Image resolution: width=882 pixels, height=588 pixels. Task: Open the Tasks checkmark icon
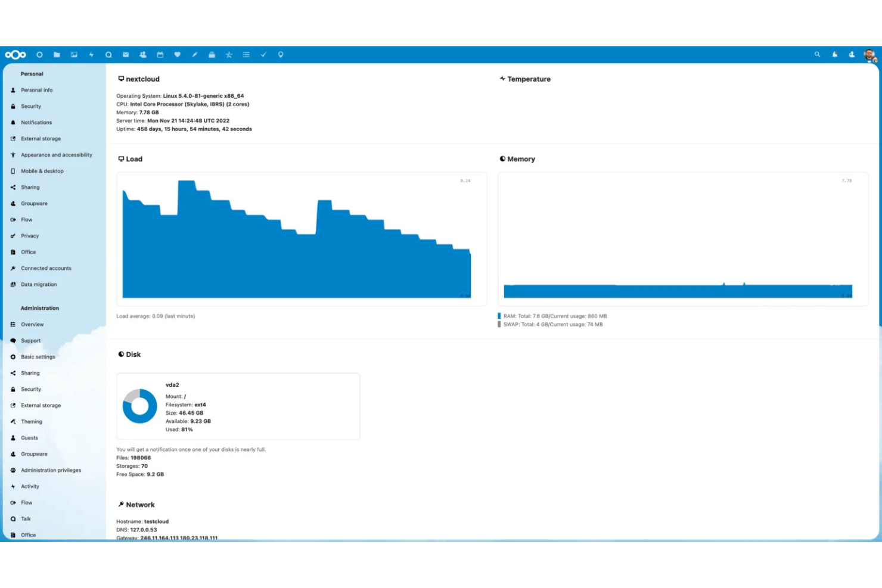point(263,54)
